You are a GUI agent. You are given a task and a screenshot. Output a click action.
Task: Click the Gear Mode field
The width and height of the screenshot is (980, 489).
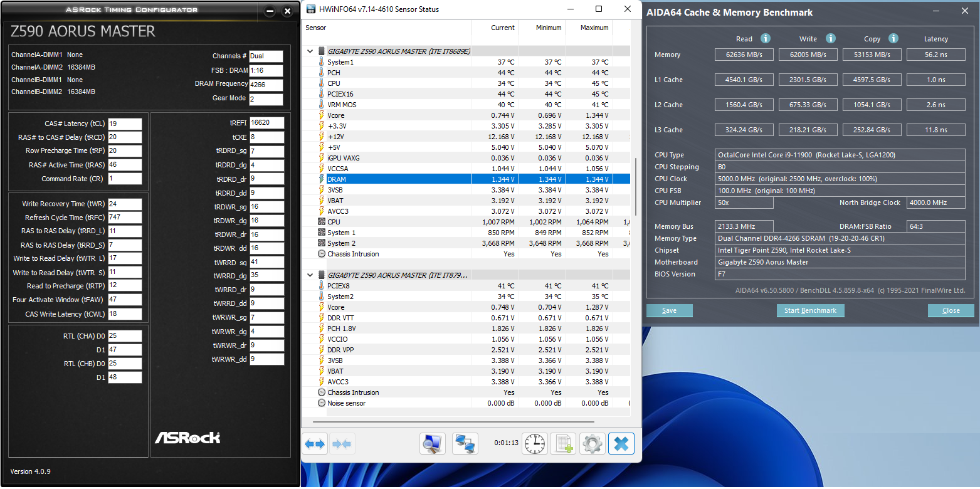pyautogui.click(x=266, y=100)
